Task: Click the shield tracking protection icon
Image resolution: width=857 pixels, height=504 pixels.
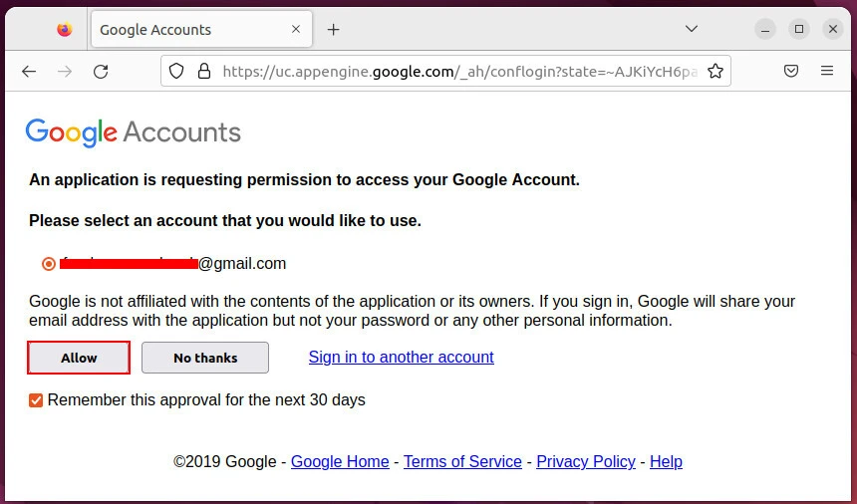Action: click(x=176, y=71)
